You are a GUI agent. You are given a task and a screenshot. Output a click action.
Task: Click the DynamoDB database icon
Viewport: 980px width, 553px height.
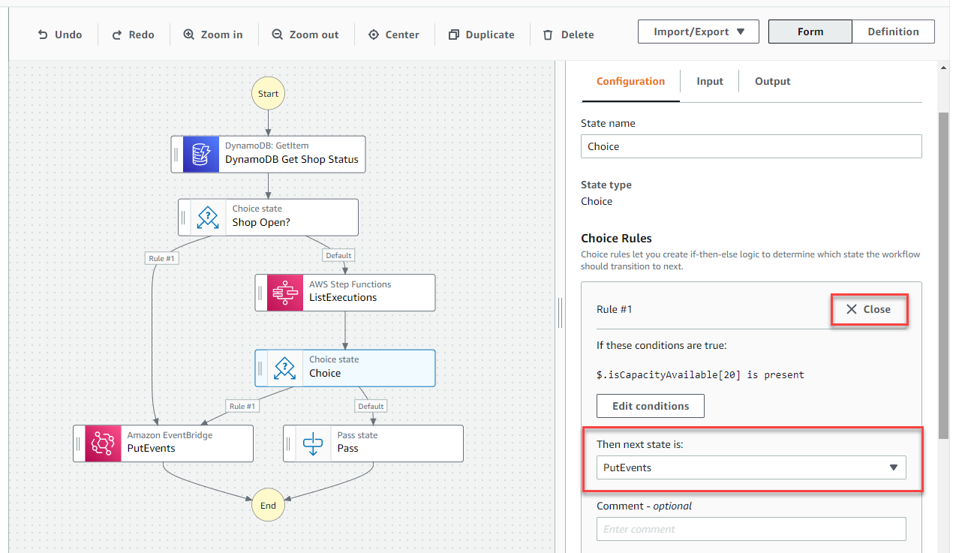click(201, 154)
